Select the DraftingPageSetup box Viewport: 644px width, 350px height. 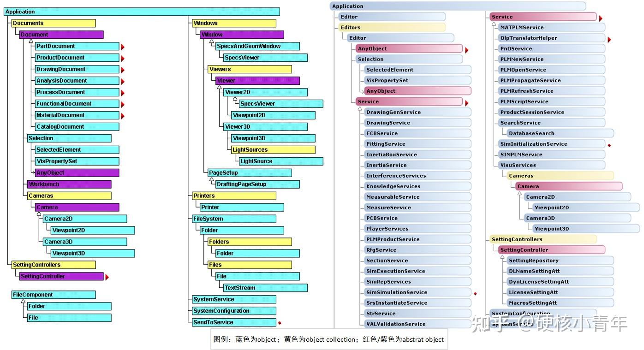257,184
